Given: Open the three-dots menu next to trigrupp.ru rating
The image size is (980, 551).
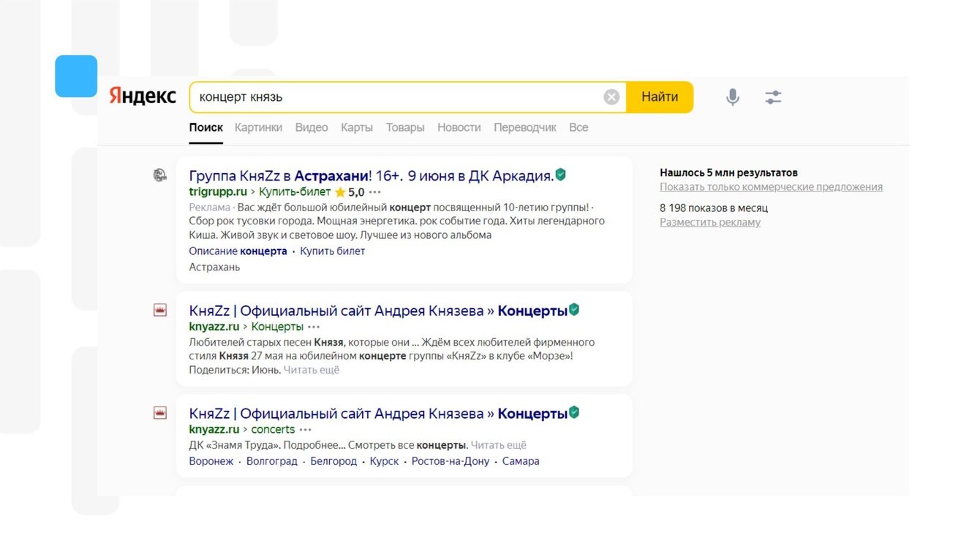Looking at the screenshot, I should pyautogui.click(x=375, y=192).
